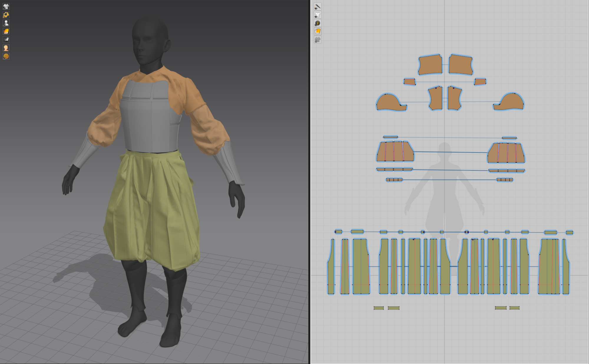Click the show pattern fabric icon
This screenshot has height=364, width=589.
(x=6, y=31)
